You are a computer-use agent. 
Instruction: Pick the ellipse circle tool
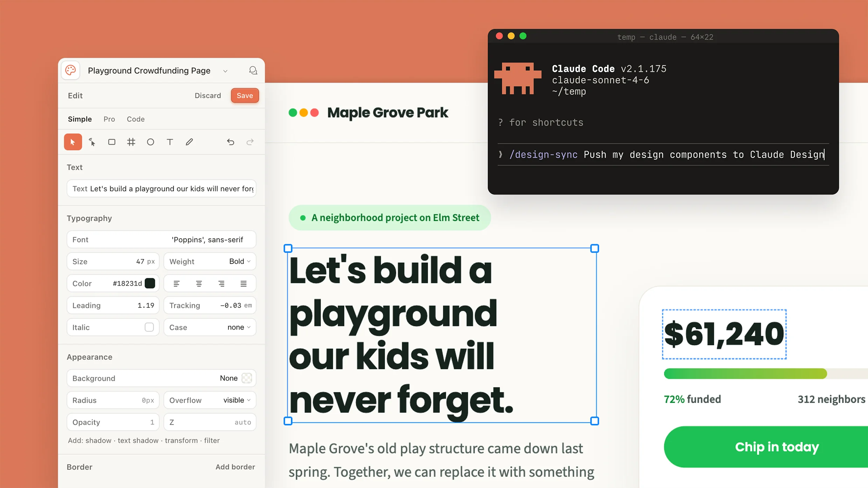(150, 142)
